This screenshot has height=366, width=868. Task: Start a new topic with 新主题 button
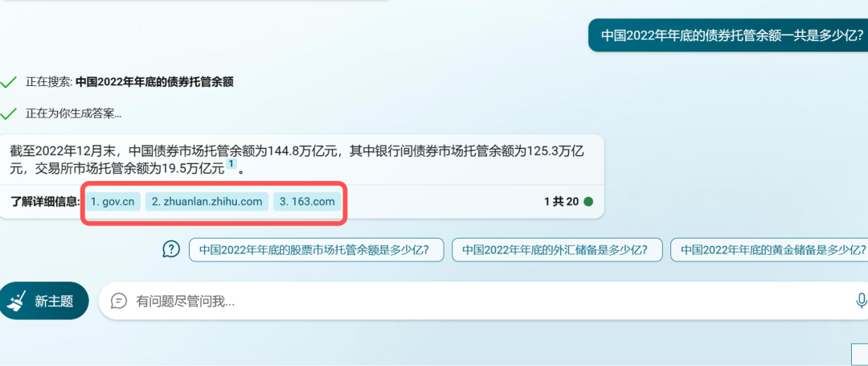point(44,301)
